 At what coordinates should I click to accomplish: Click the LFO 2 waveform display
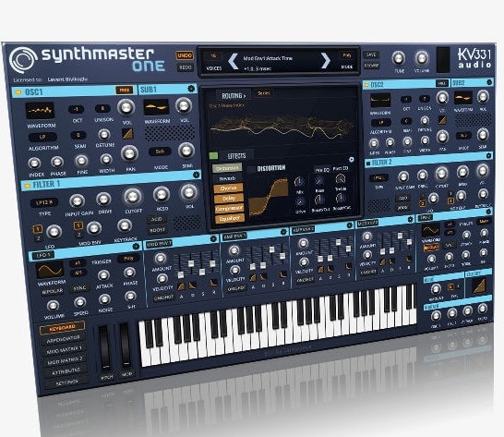click(431, 230)
